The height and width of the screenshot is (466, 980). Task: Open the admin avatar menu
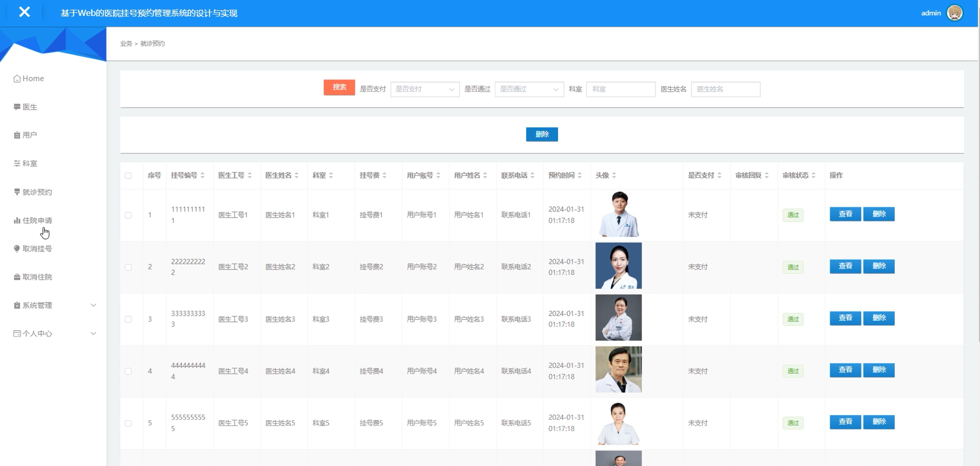click(x=954, y=13)
